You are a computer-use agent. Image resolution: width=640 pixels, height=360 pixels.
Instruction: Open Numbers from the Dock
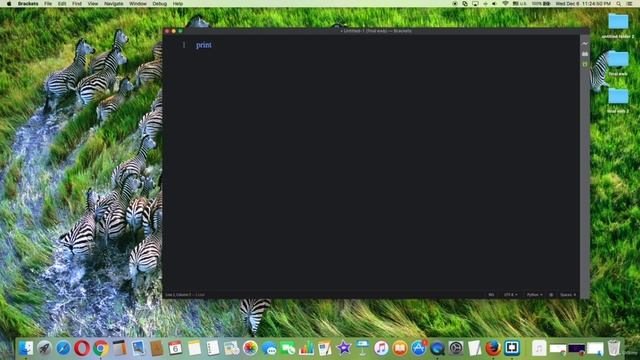[306, 348]
